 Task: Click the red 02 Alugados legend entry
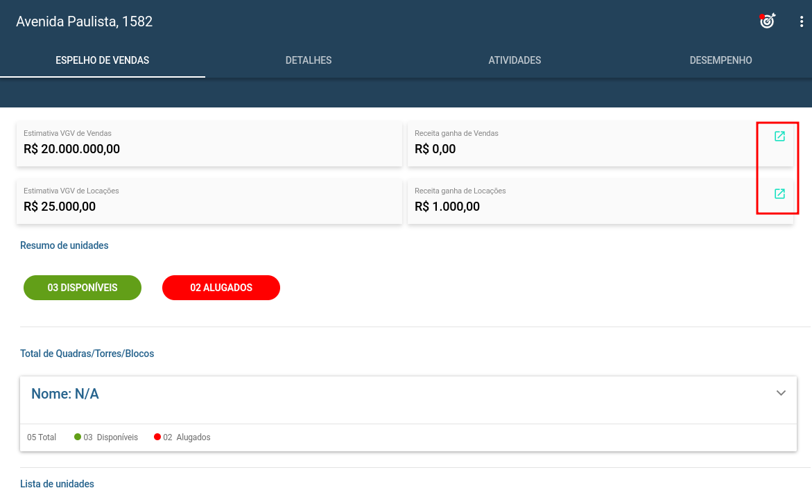182,437
